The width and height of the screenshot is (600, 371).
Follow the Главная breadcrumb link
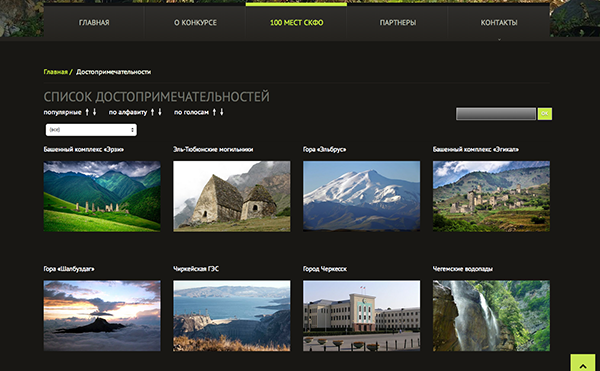click(x=55, y=72)
